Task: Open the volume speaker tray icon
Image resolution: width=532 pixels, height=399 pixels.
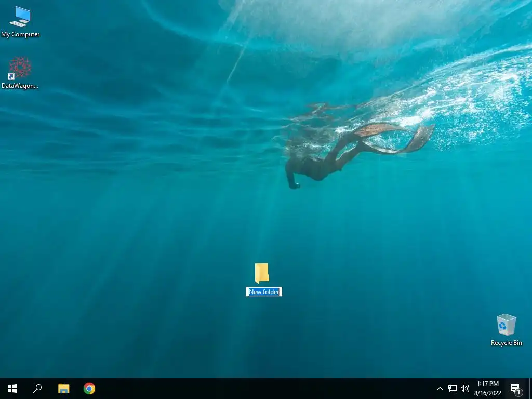Action: (465, 389)
